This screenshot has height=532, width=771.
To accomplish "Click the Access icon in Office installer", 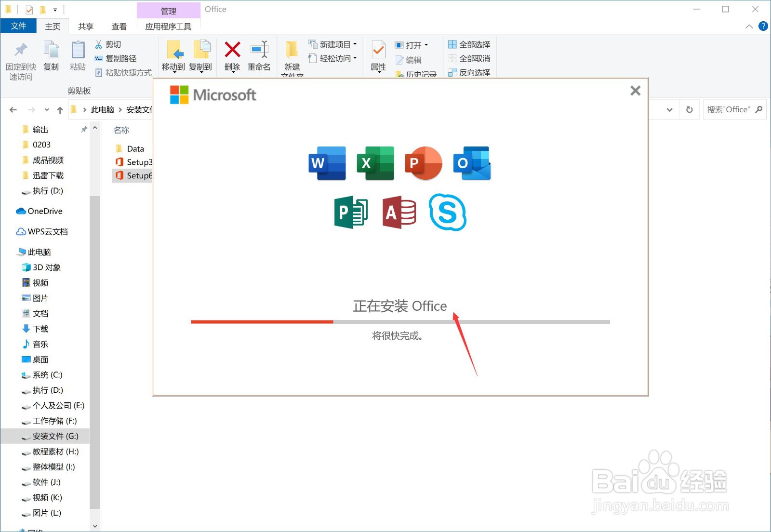I will pos(399,212).
